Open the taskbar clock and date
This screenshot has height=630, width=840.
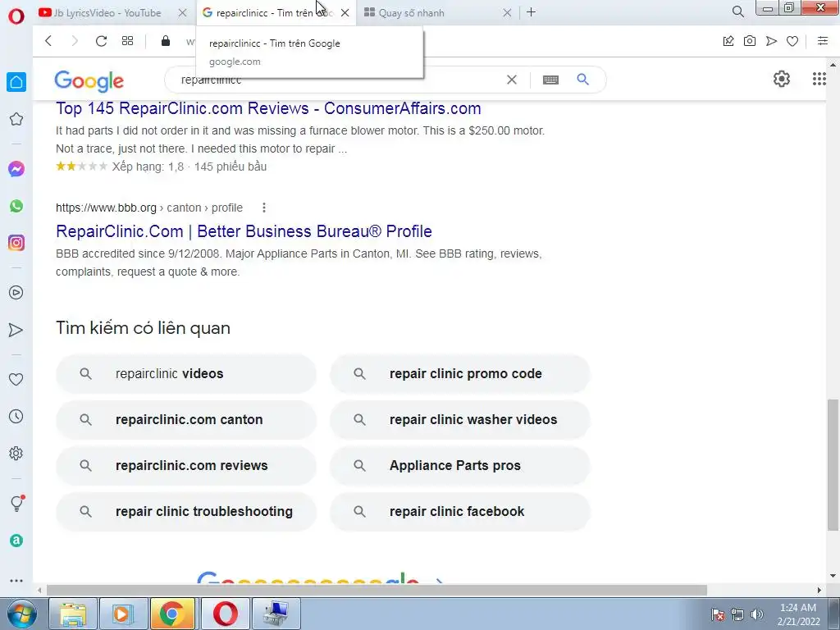pyautogui.click(x=798, y=614)
